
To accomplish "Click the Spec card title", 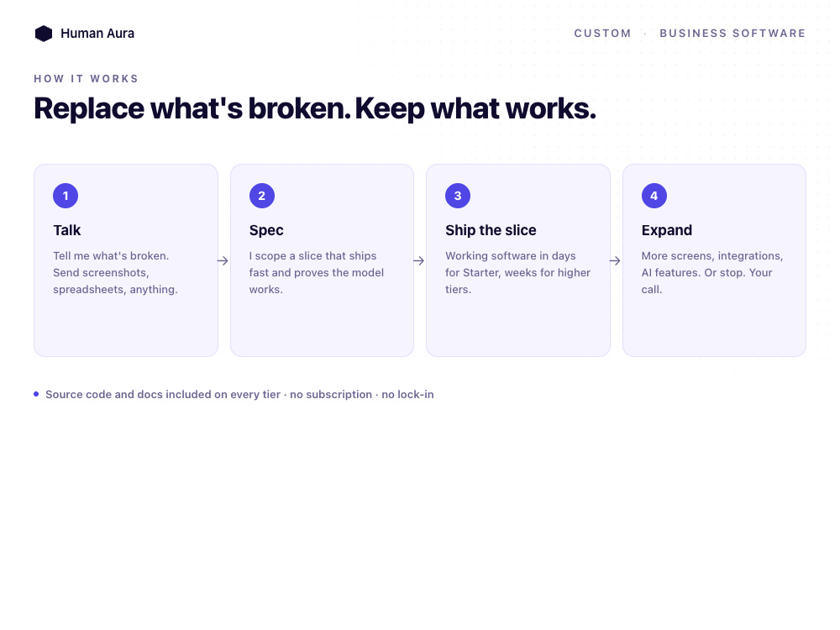I will 266,230.
